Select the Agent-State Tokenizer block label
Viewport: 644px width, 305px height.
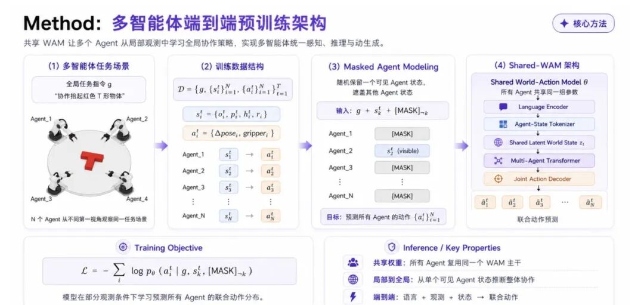[544, 124]
